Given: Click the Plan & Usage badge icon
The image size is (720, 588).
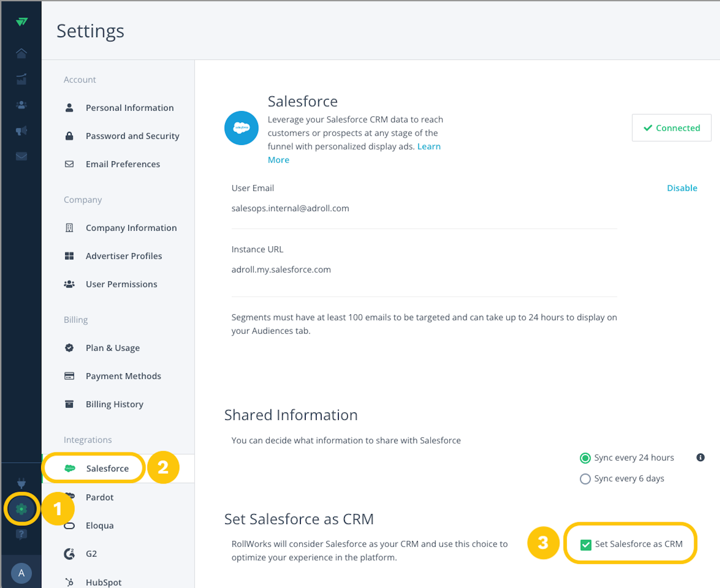Looking at the screenshot, I should pos(69,348).
